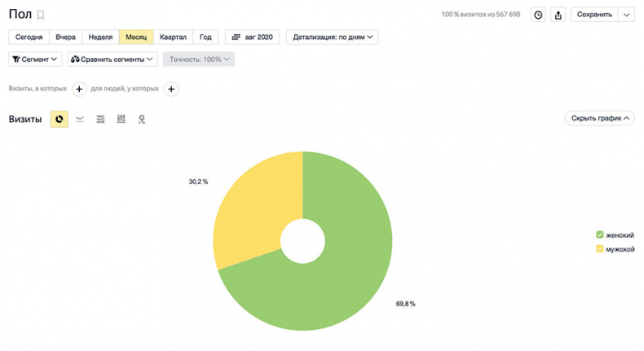
Task: Choose the bar columns chart icon
Action: point(121,119)
